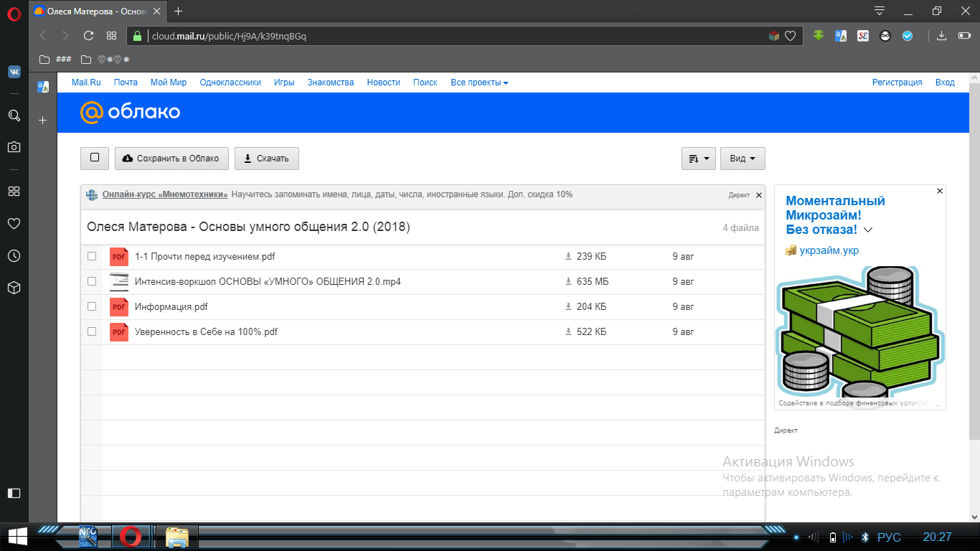Open the colored cube icon in address bar
980x551 pixels.
click(x=773, y=36)
